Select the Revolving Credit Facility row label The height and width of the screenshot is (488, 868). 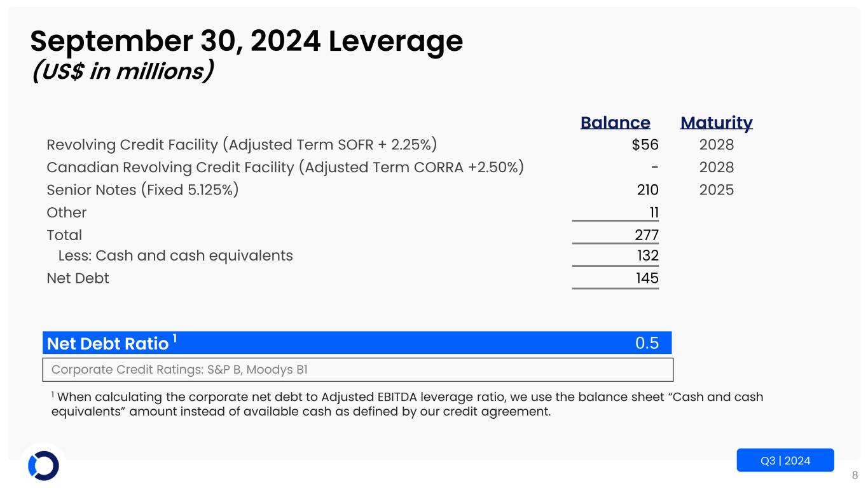[242, 145]
